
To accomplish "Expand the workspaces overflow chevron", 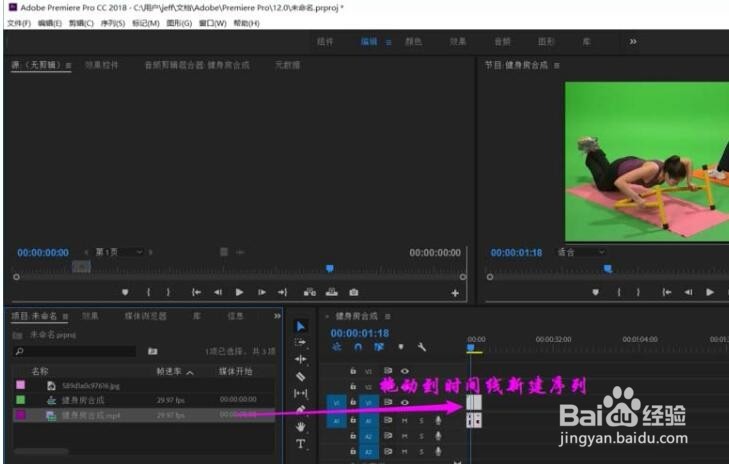I will 633,42.
